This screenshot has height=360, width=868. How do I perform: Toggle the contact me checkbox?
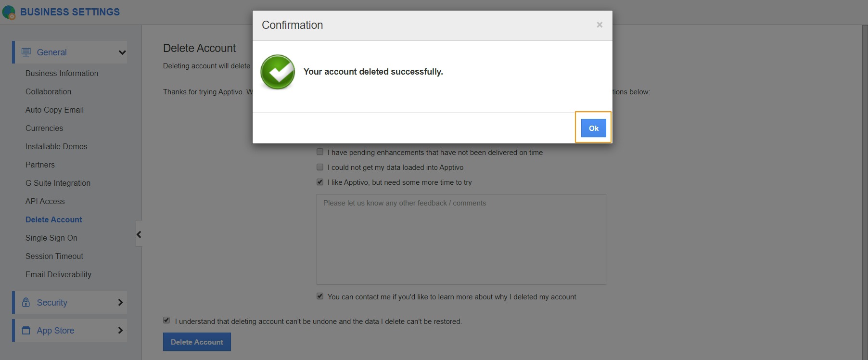pyautogui.click(x=320, y=296)
